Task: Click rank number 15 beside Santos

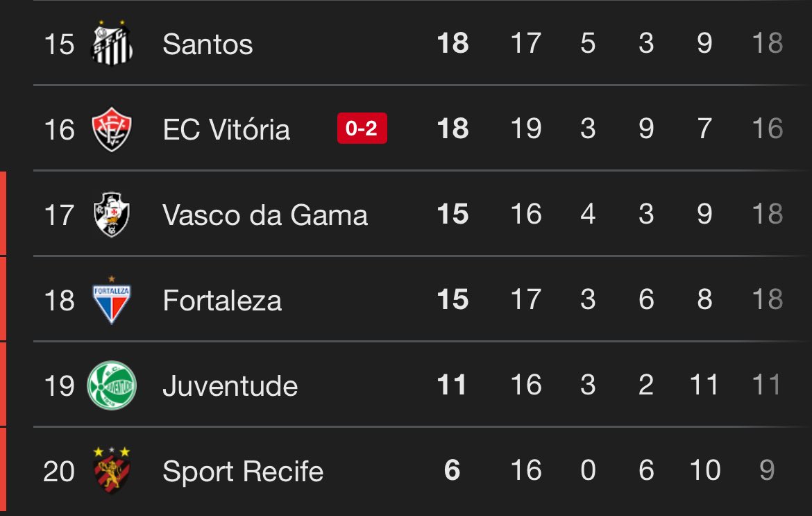Action: [59, 44]
